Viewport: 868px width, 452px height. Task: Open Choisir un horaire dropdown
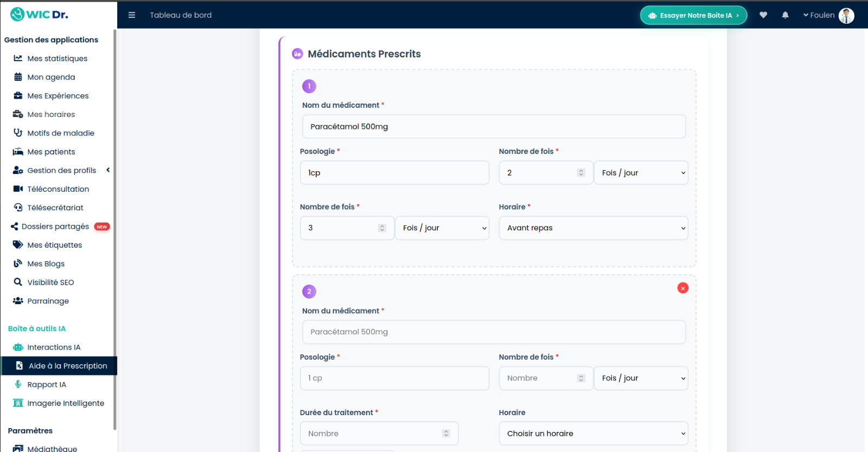(x=593, y=434)
